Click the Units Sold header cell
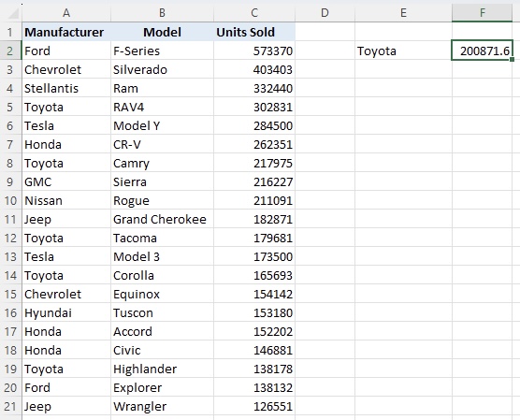Image resolution: width=520 pixels, height=420 pixels. (x=254, y=32)
